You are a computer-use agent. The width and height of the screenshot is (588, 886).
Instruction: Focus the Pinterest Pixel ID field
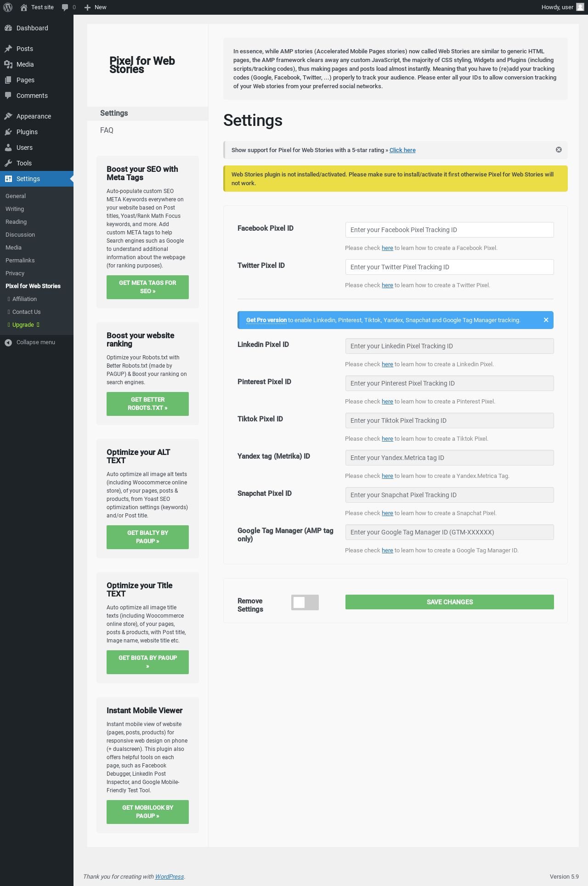tap(450, 383)
